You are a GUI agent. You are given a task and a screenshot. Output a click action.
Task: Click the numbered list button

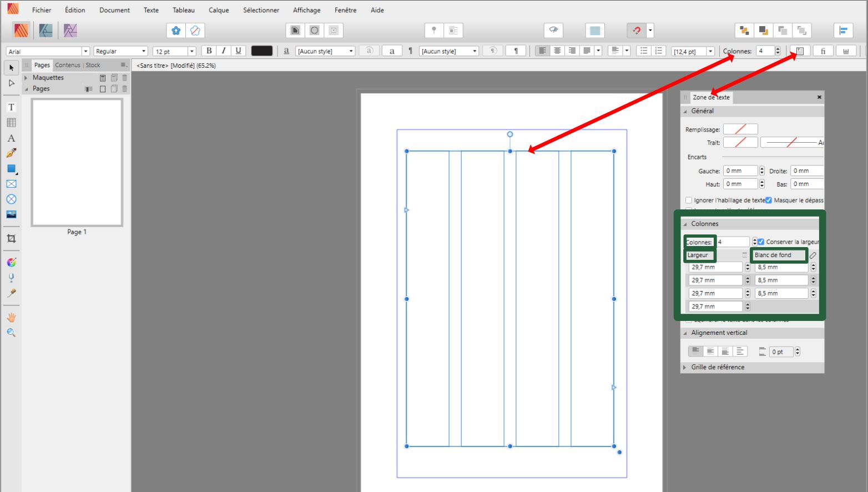click(x=659, y=51)
